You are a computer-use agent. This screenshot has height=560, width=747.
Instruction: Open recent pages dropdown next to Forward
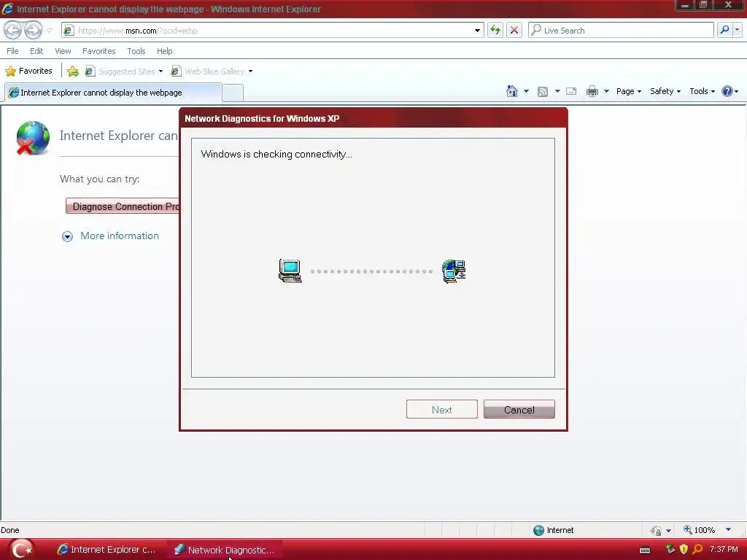click(x=49, y=31)
